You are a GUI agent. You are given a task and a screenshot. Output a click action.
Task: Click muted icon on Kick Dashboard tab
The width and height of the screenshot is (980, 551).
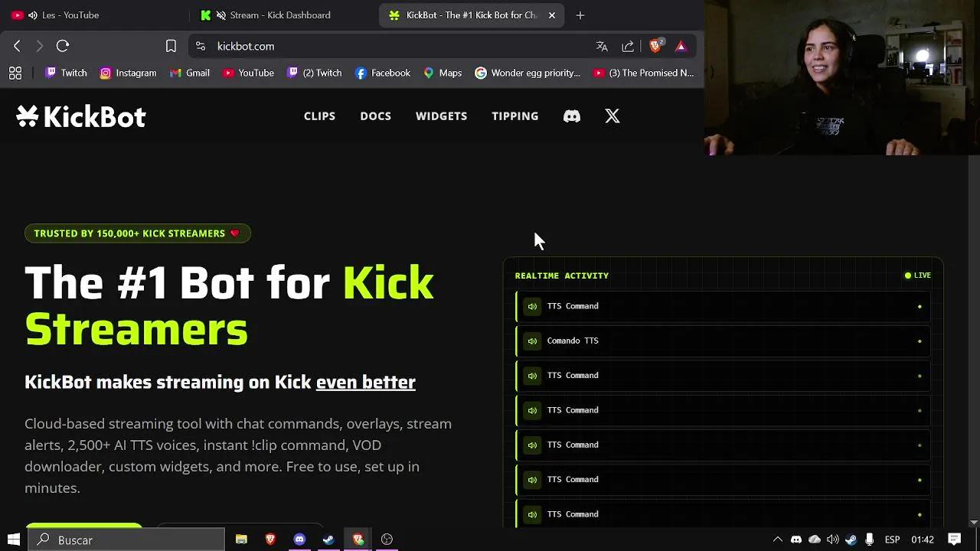pyautogui.click(x=221, y=15)
